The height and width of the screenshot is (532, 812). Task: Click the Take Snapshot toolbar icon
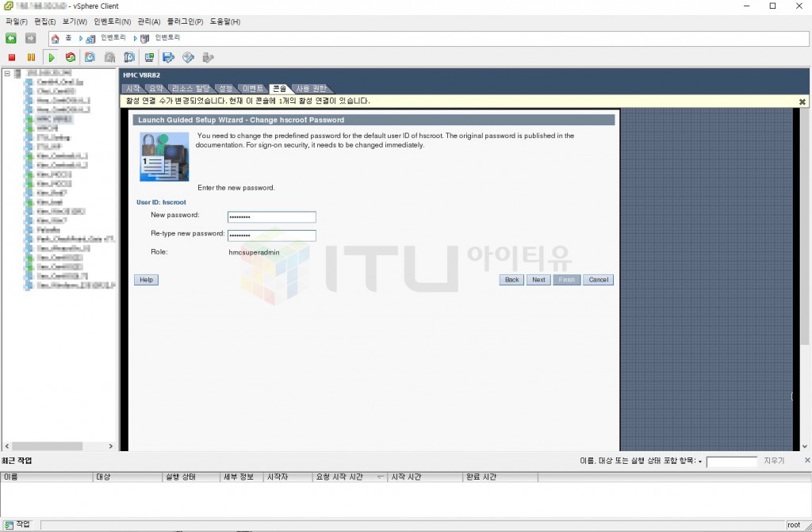tap(90, 57)
